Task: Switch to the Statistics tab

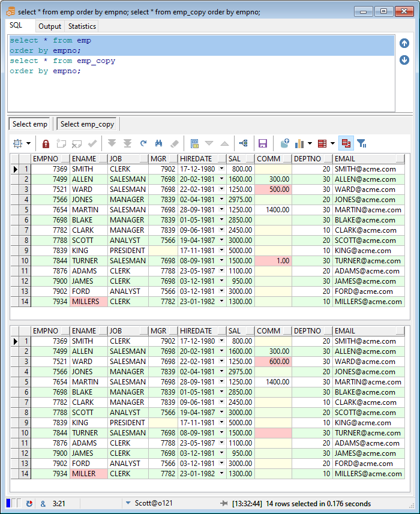Action: [x=82, y=26]
